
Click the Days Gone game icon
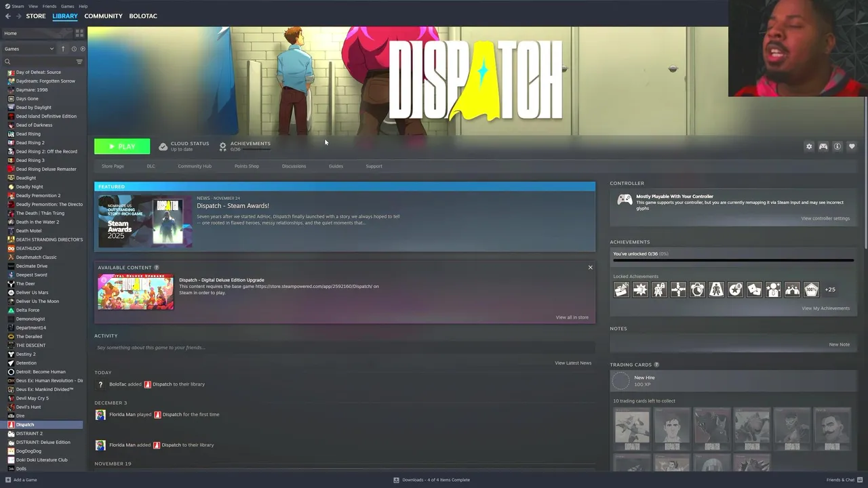(x=11, y=98)
